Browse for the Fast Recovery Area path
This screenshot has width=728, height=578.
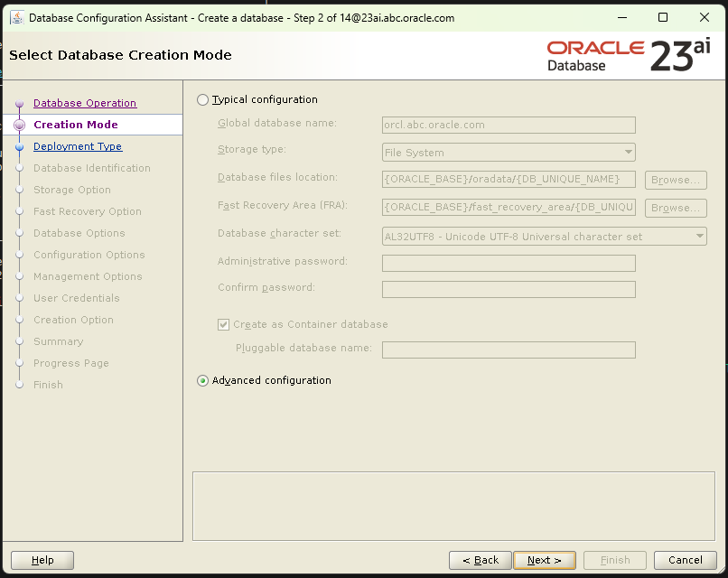675,208
